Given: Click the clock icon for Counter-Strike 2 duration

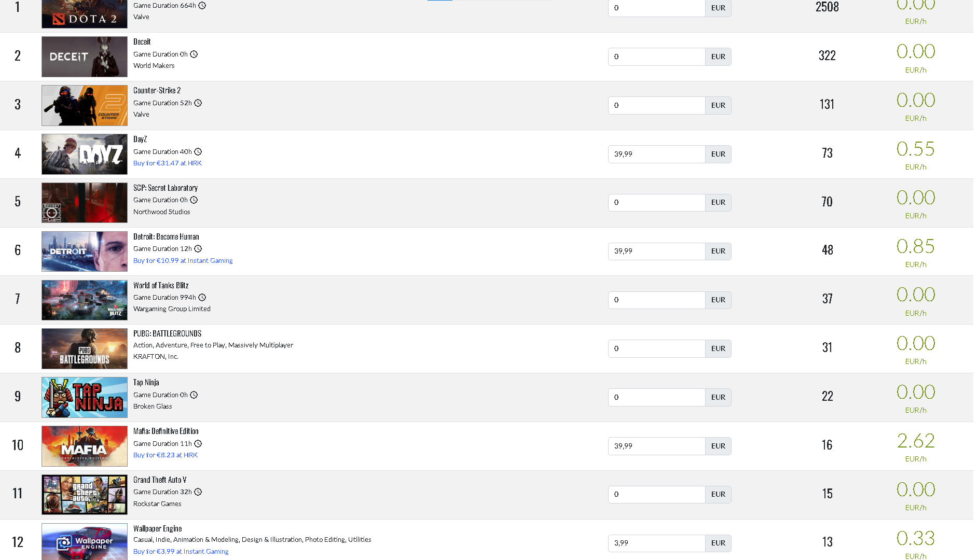Looking at the screenshot, I should [x=198, y=103].
